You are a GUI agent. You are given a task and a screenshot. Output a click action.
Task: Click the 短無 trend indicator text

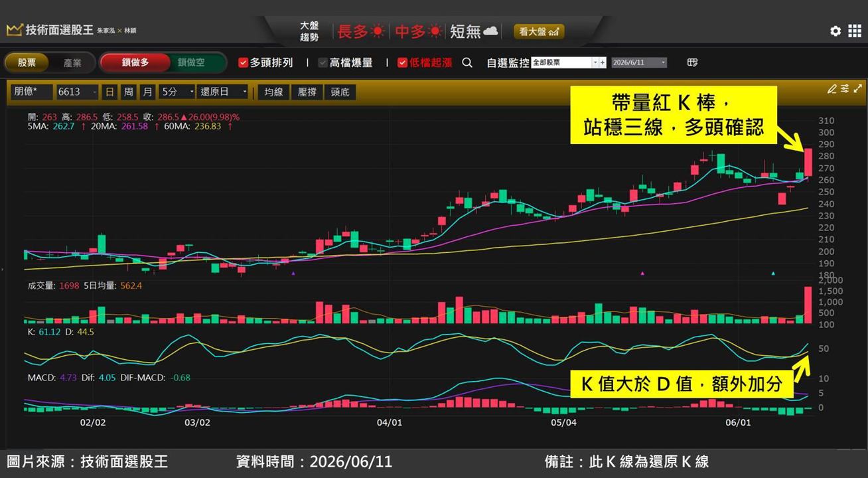(x=465, y=31)
